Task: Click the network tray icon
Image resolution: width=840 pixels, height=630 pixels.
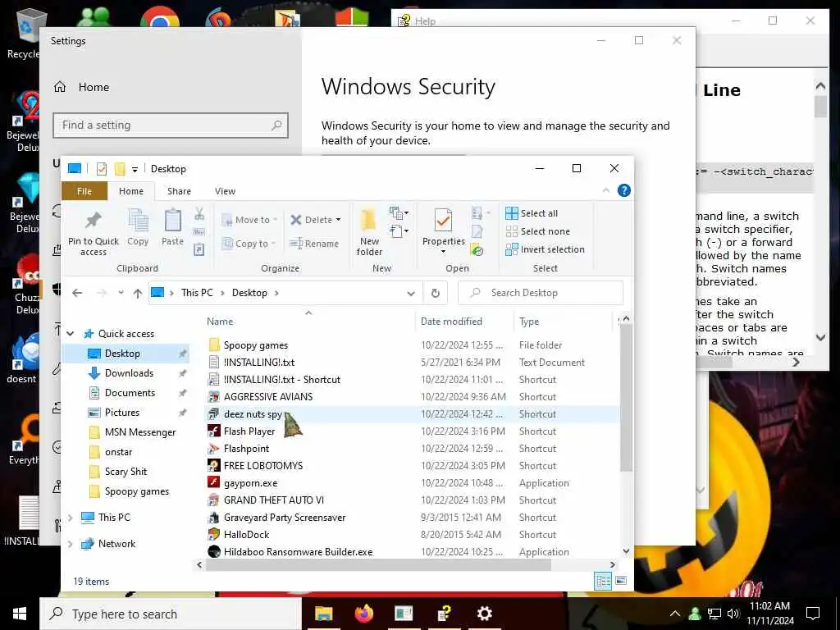Action: [714, 614]
